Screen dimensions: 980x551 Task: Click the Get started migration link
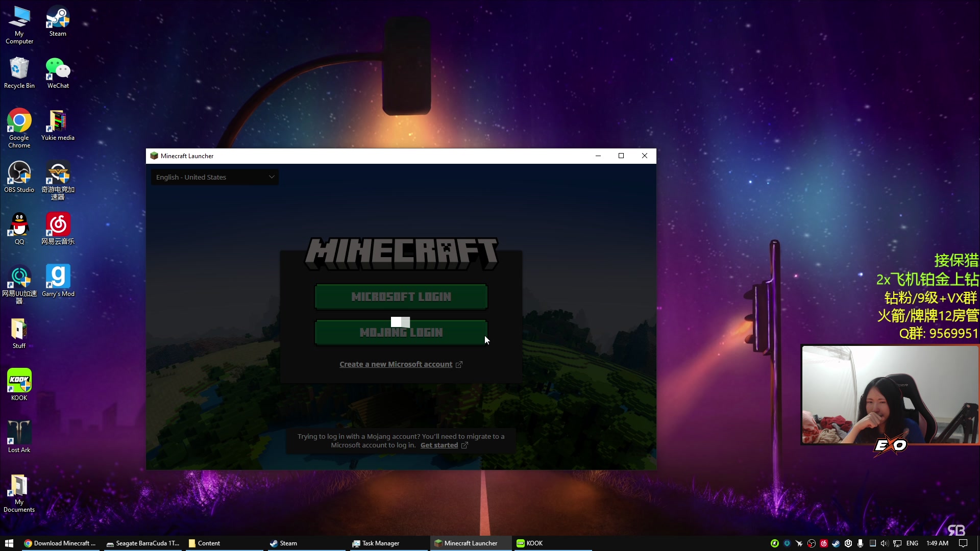click(x=439, y=445)
